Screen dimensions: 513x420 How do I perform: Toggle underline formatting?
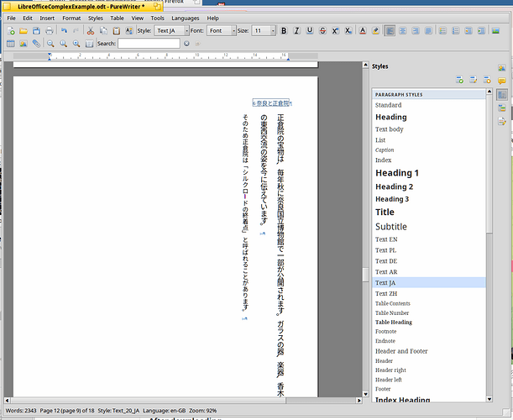310,31
